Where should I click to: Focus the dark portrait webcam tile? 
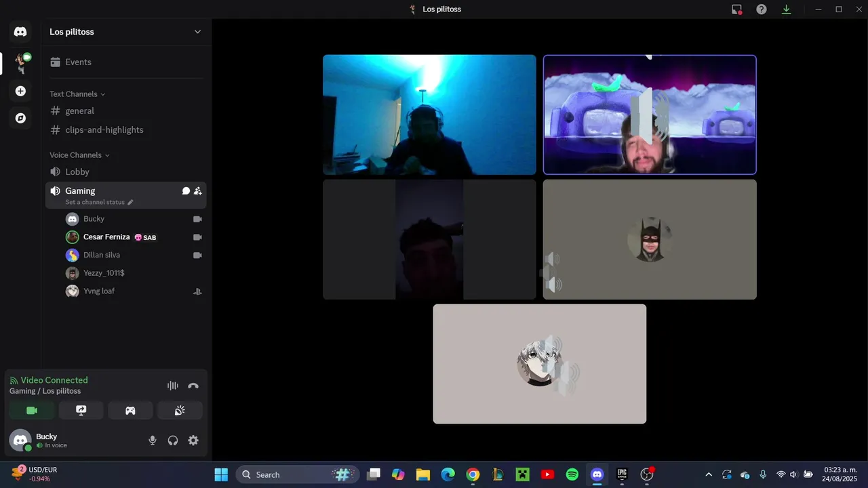pos(429,239)
